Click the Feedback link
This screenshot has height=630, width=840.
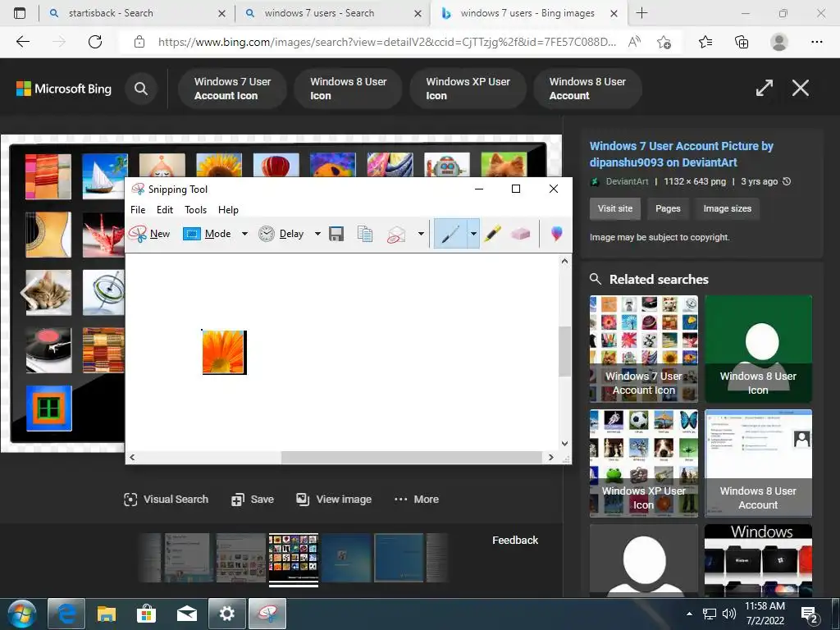pyautogui.click(x=515, y=540)
